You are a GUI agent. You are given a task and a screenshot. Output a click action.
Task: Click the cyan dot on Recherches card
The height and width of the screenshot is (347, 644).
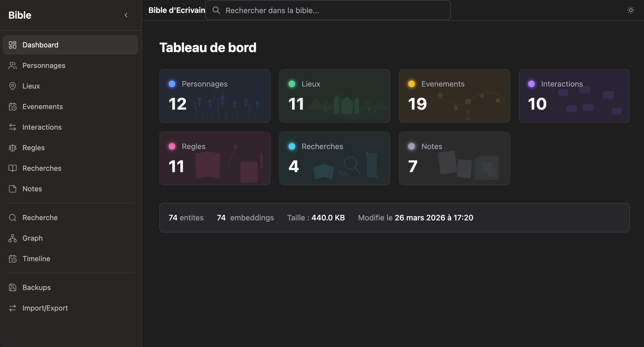292,146
